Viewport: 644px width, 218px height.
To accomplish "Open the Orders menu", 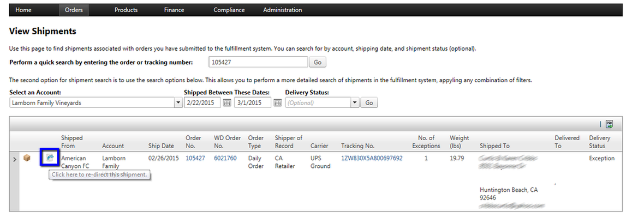I will tap(74, 10).
